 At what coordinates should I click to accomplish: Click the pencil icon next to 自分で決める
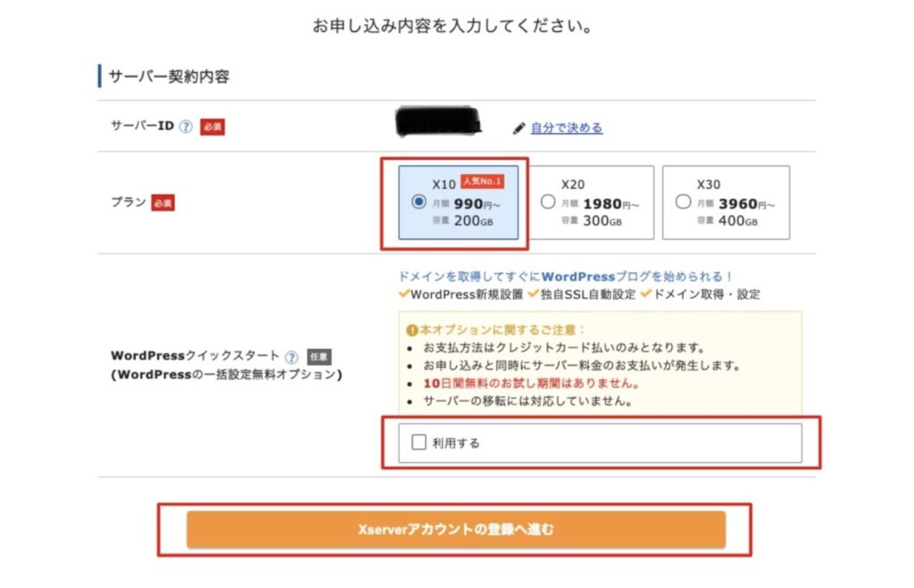pos(519,128)
